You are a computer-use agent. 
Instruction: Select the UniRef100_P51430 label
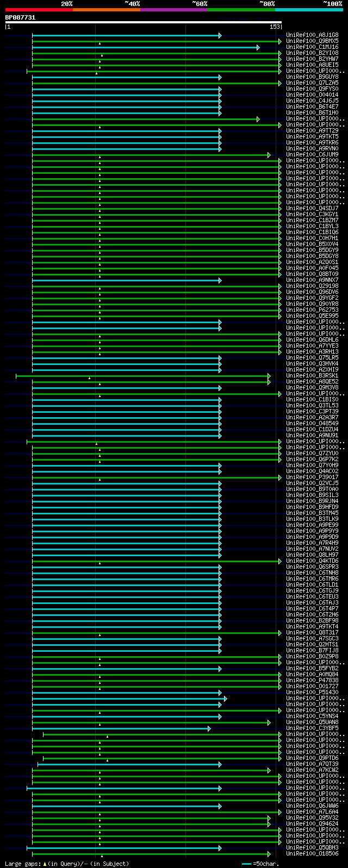(x=312, y=693)
